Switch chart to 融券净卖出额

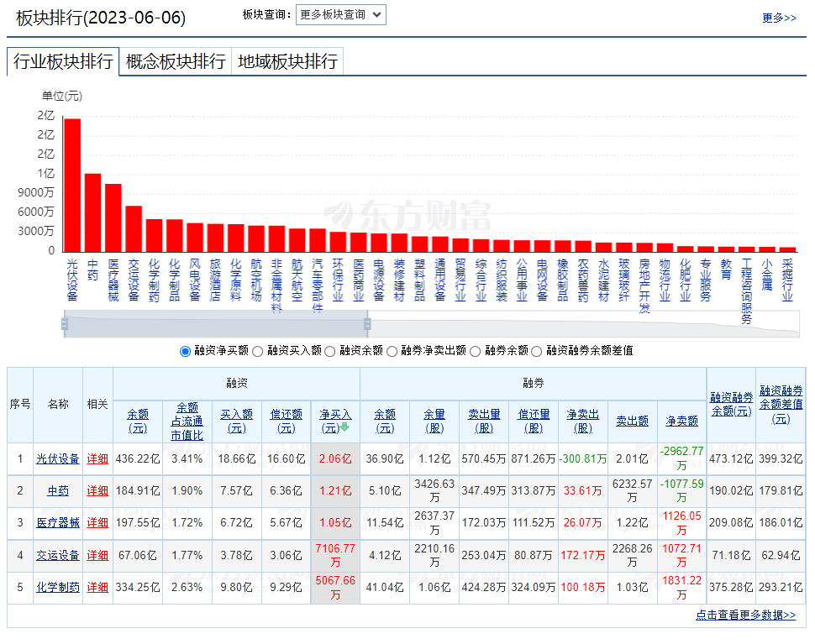[x=392, y=351]
